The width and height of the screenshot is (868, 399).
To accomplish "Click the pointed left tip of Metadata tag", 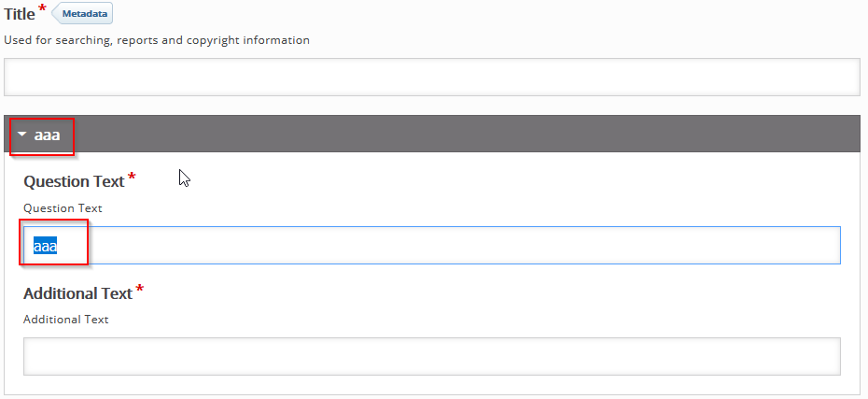I will point(54,14).
